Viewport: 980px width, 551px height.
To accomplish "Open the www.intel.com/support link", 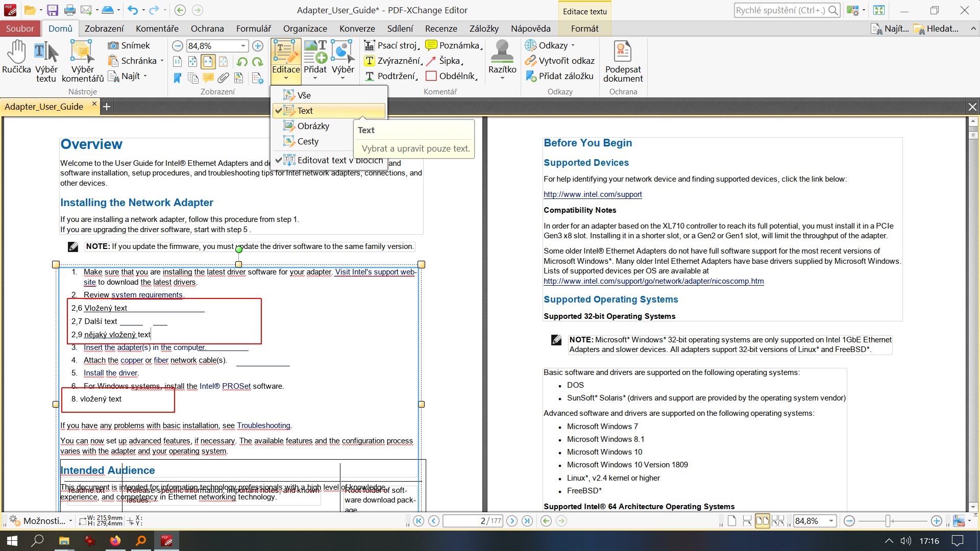I will click(593, 194).
